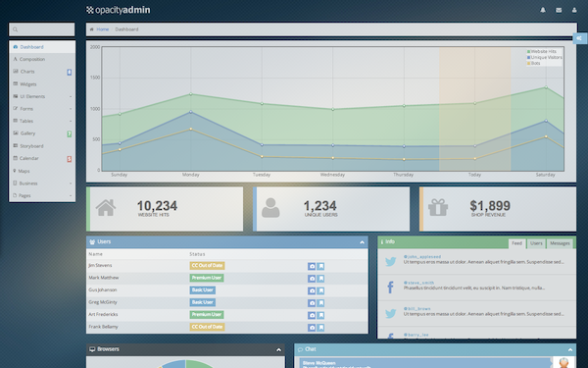Toggle Website Hits series in chart legend
Image resolution: width=588 pixels, height=368 pixels.
tap(542, 51)
